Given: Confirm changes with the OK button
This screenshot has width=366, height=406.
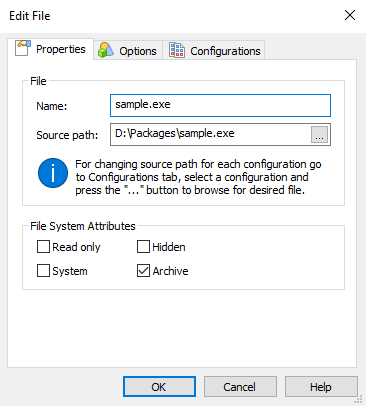Looking at the screenshot, I should [x=159, y=387].
